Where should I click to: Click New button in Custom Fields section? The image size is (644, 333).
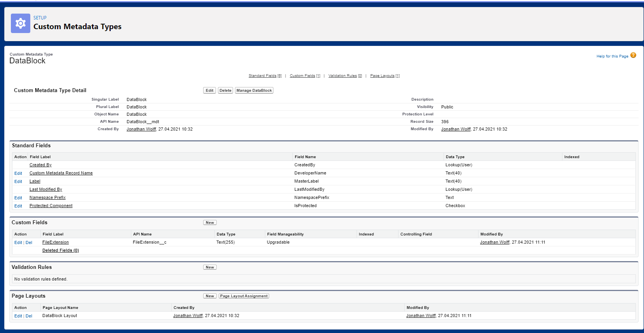[x=210, y=223]
